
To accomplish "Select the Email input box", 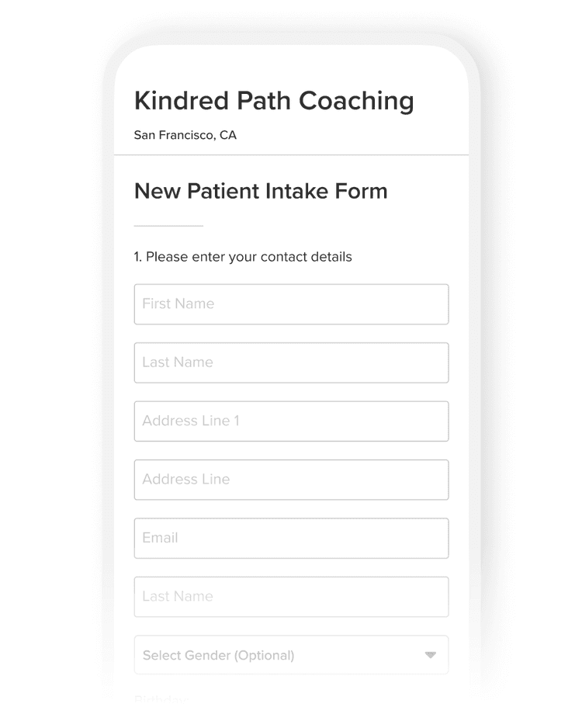I will [291, 538].
